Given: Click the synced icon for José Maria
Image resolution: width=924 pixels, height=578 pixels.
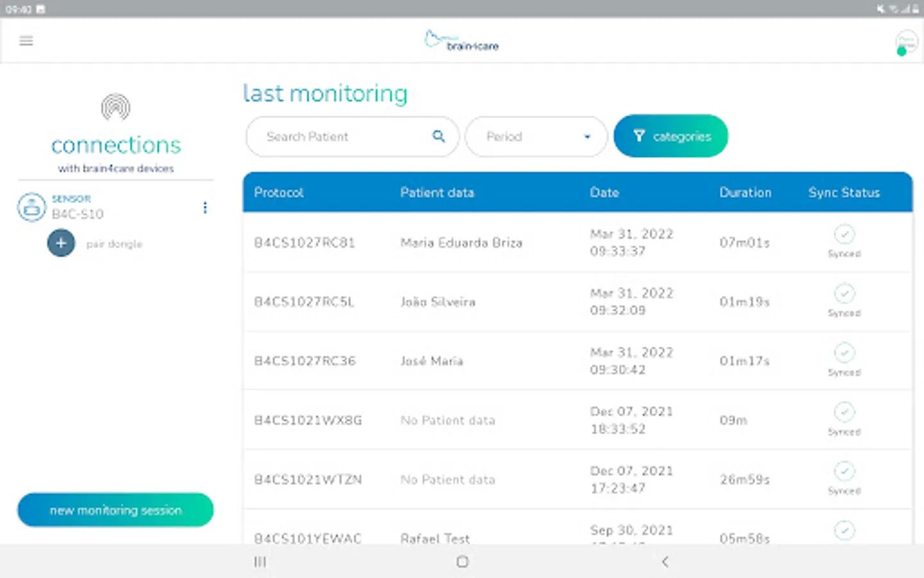Looking at the screenshot, I should [x=844, y=353].
